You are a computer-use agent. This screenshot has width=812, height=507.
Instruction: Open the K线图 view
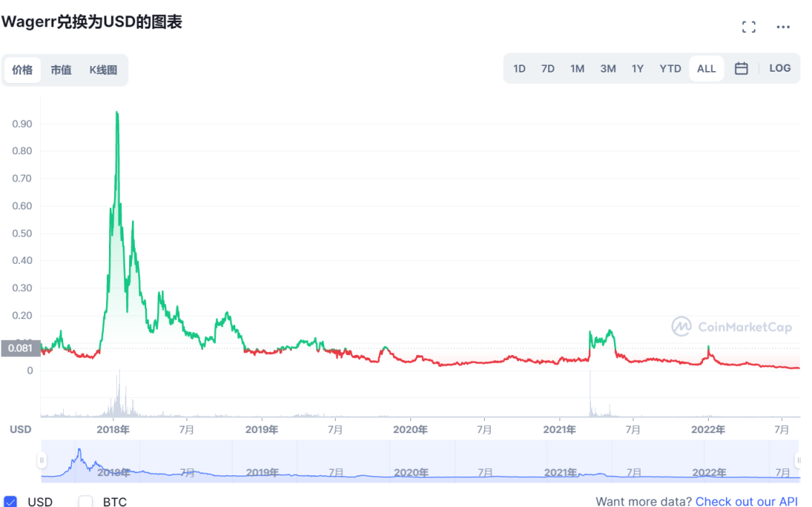point(103,70)
